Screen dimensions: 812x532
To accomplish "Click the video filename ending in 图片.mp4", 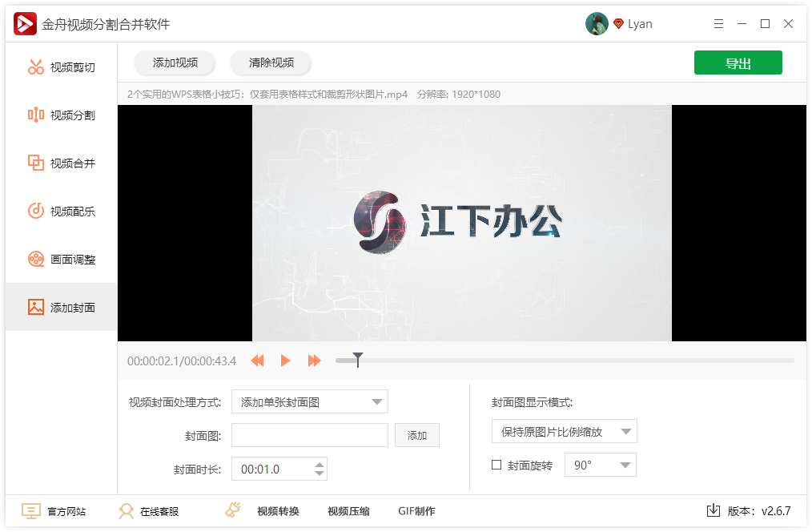I will [x=267, y=95].
